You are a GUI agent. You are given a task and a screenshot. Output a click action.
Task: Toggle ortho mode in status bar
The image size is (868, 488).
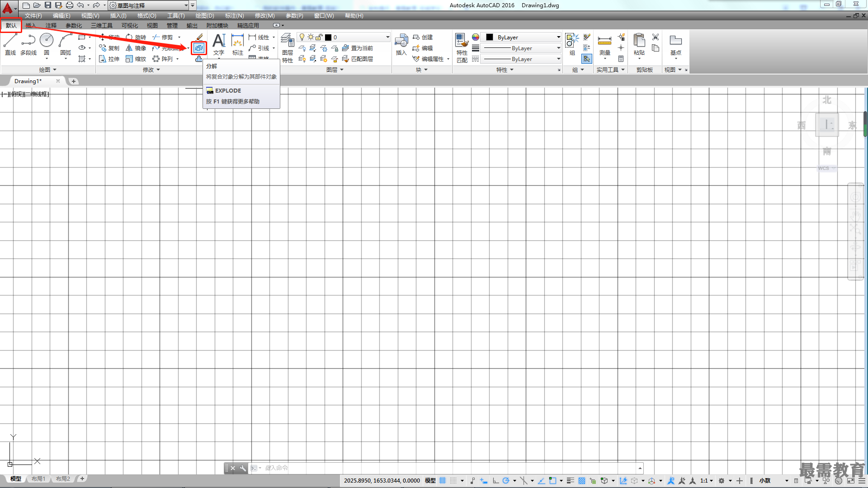click(496, 481)
